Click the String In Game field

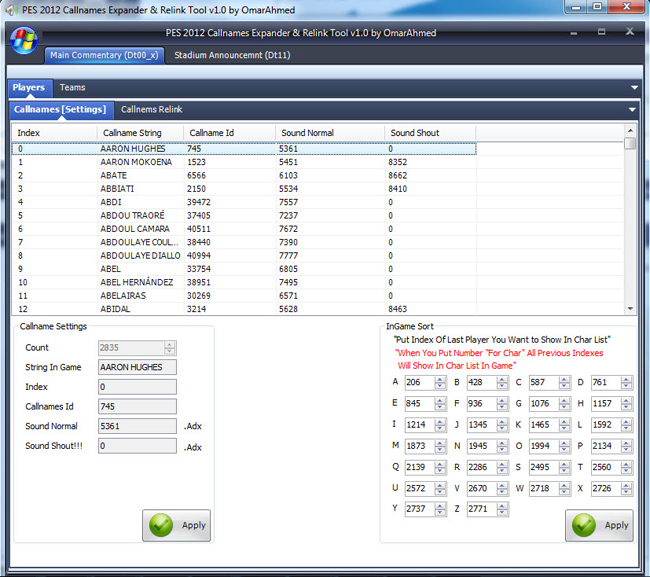[137, 367]
